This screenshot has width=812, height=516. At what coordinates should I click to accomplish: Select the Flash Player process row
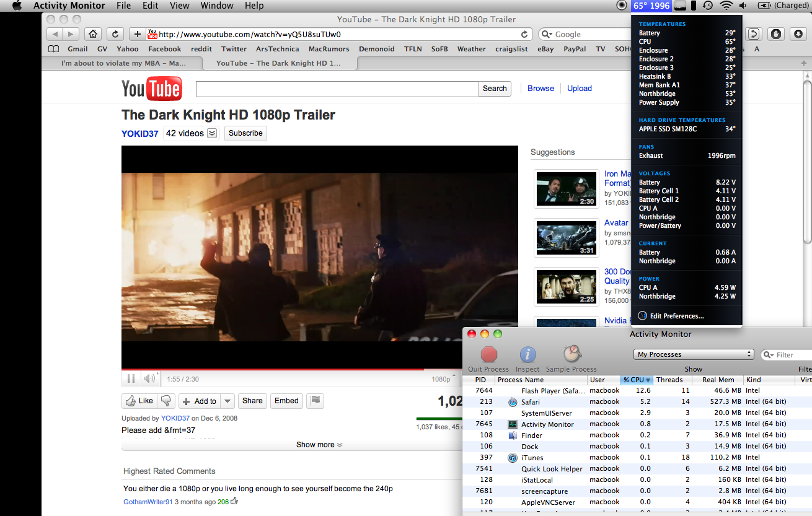(637, 391)
